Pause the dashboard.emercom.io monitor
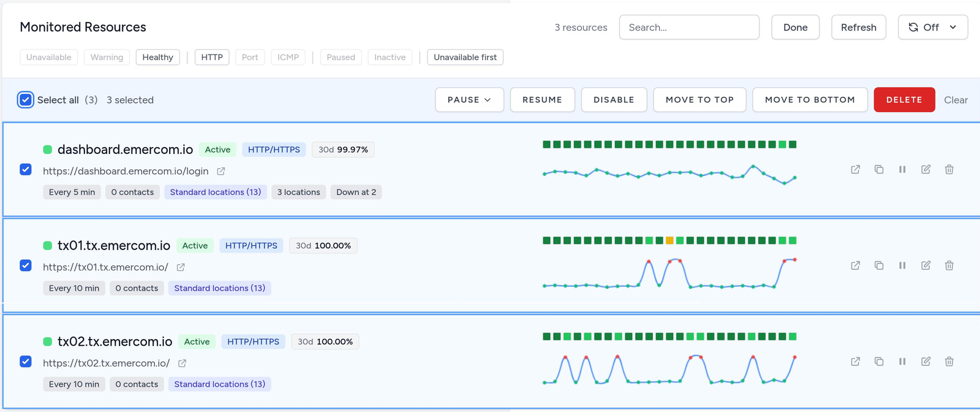This screenshot has height=412, width=980. [902, 169]
